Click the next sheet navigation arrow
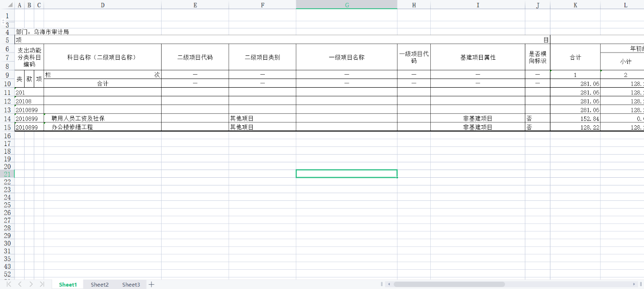Screen dimensions: 644x289 tap(31, 285)
